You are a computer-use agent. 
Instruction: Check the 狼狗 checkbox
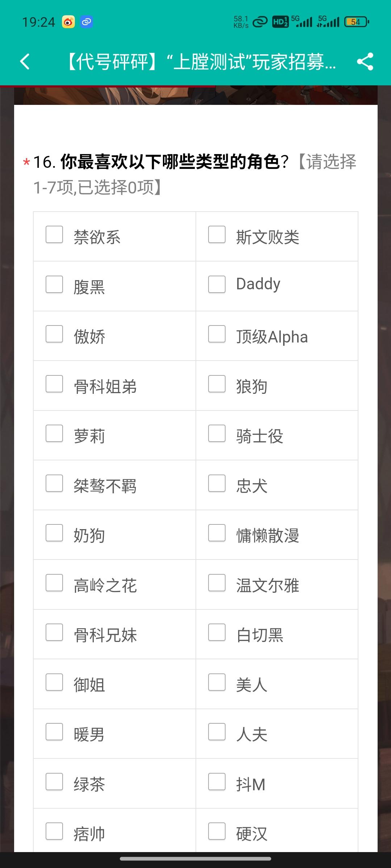click(x=217, y=384)
